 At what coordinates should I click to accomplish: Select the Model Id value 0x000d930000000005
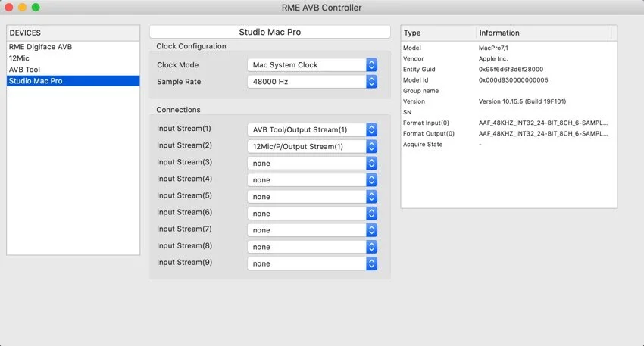514,80
